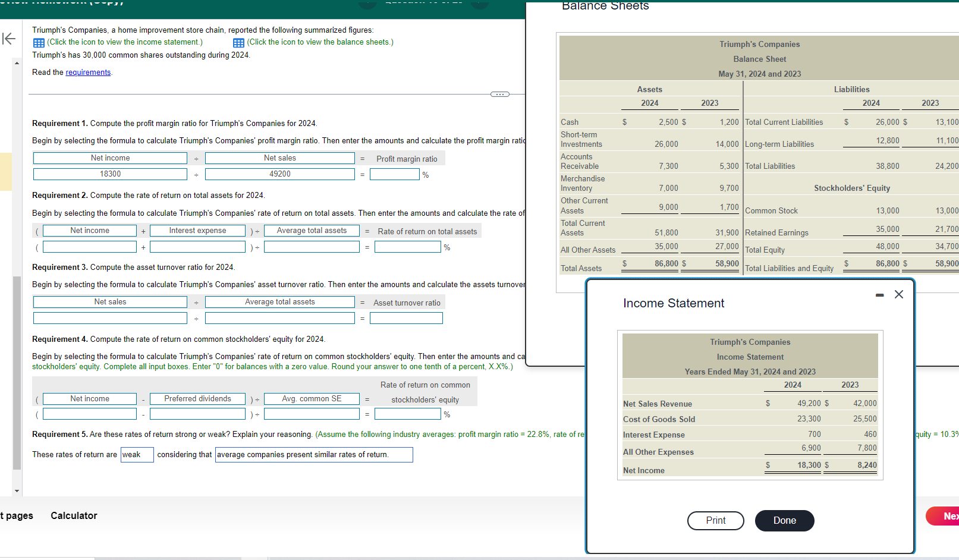Open the Avg. common SE dropdown
Viewport: 959px width, 560px height.
(x=312, y=399)
